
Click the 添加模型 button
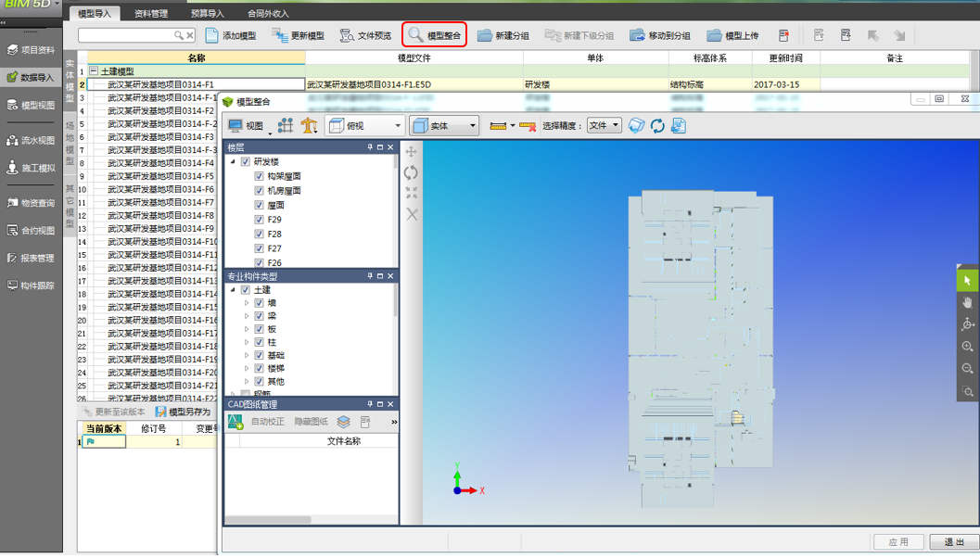click(231, 35)
